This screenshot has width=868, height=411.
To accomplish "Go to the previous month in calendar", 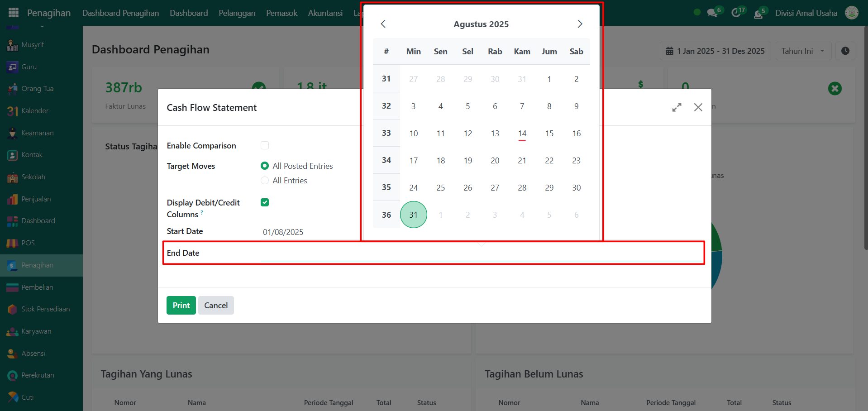I will [383, 24].
